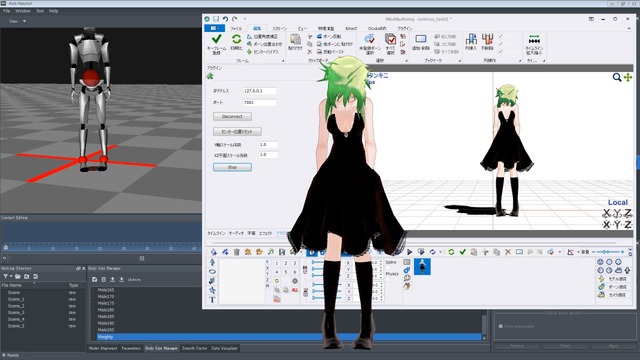
Task: Click the column insert icon in ribbon
Action: [471, 40]
